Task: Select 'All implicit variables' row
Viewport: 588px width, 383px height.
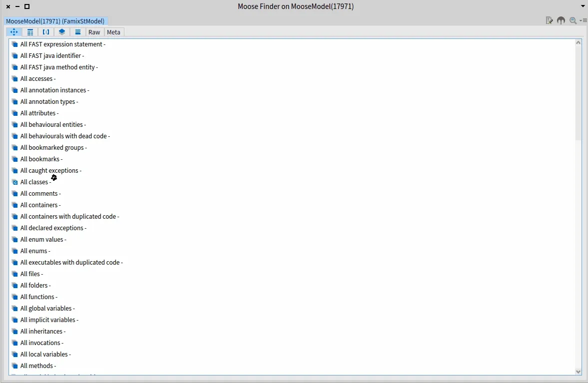Action: tap(292, 320)
